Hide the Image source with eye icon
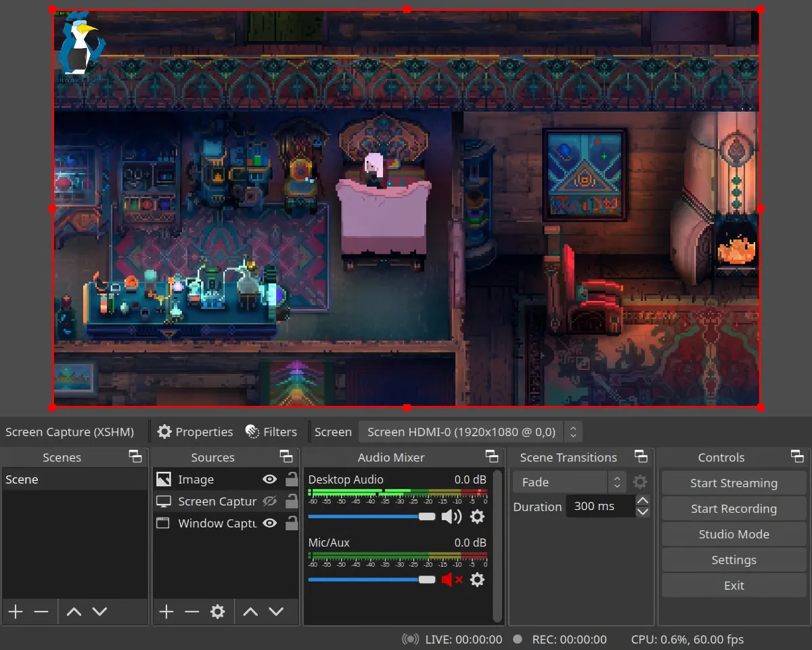 click(270, 480)
